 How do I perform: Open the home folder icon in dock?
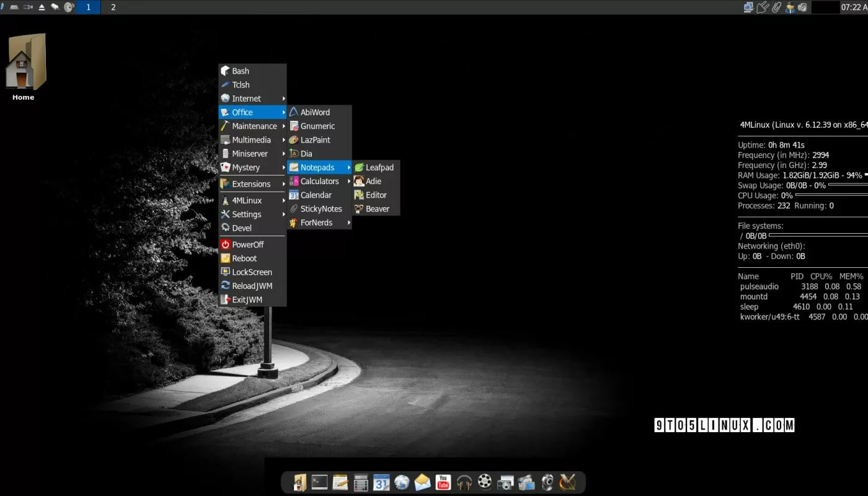pyautogui.click(x=299, y=482)
